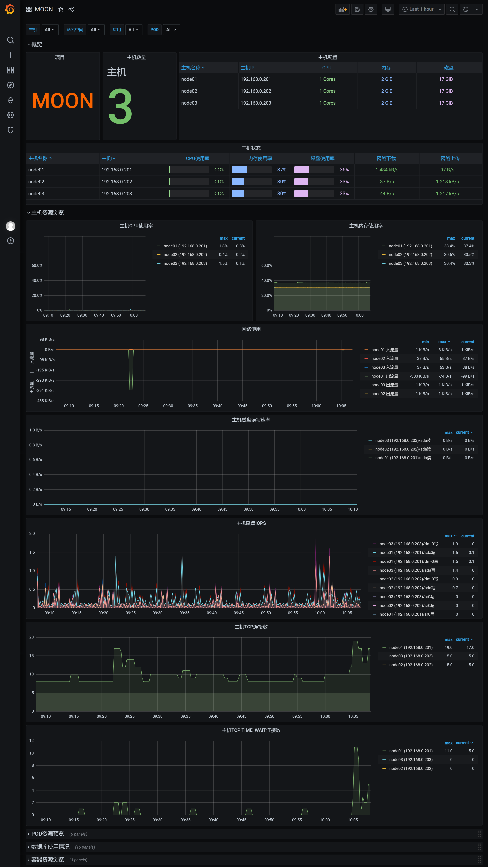The image size is (488, 868).
Task: Open the dashboard search icon in sidebar
Action: coord(10,40)
